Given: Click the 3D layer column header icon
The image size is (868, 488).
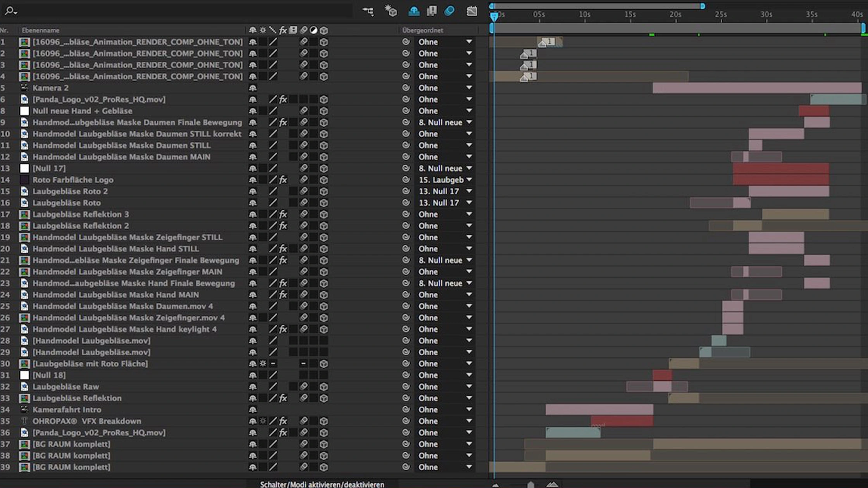Looking at the screenshot, I should point(324,30).
